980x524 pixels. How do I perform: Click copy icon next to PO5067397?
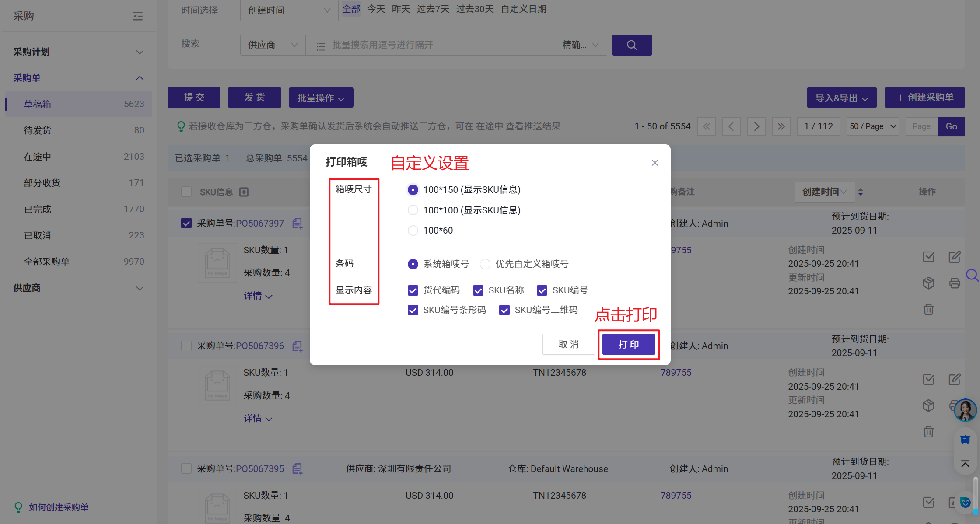tap(297, 224)
